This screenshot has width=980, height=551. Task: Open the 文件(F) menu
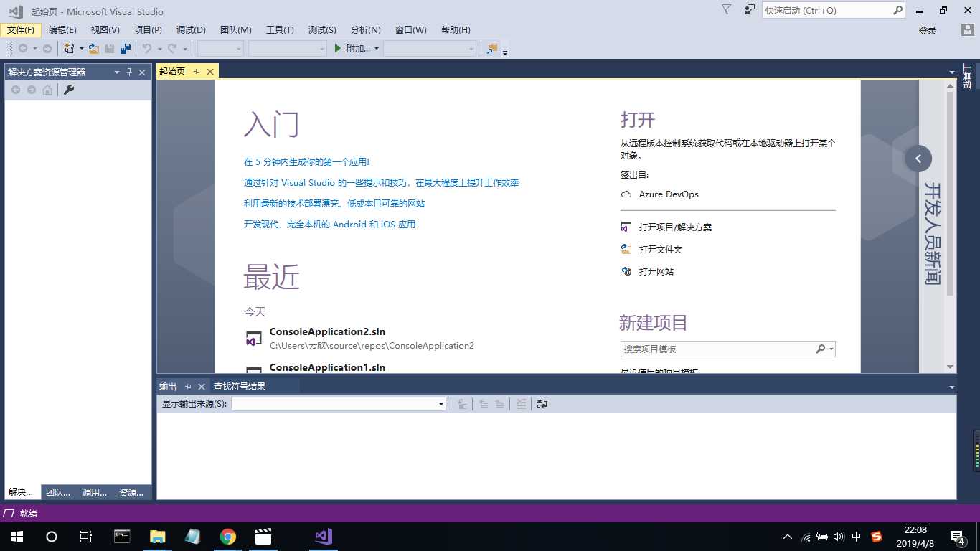(x=21, y=30)
